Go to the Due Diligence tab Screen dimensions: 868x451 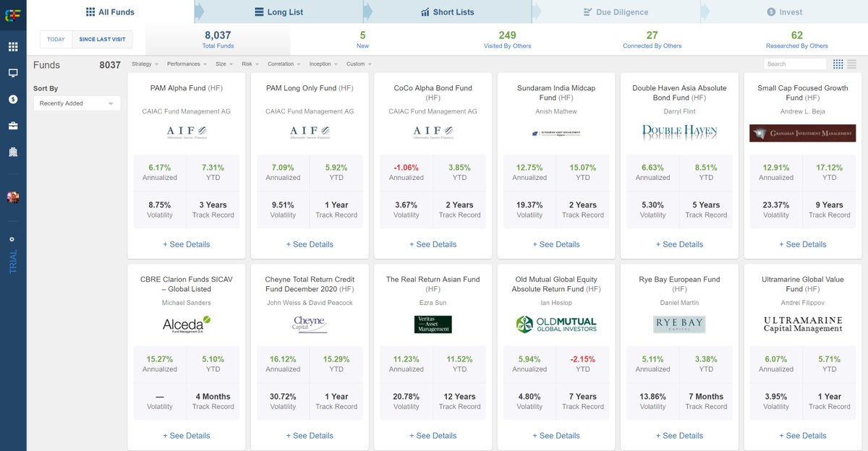tap(616, 12)
